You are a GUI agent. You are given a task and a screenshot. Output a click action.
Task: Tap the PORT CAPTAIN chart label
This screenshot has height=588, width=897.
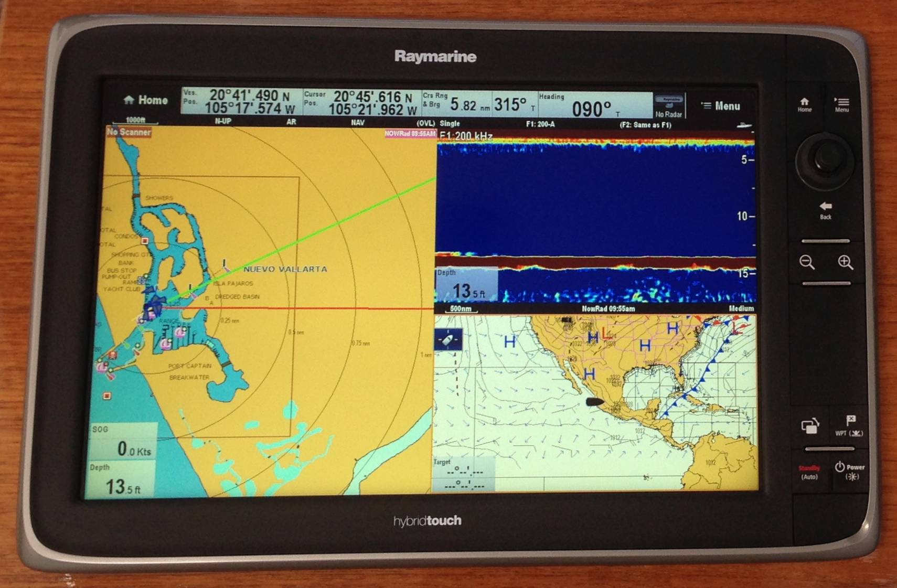click(x=190, y=366)
